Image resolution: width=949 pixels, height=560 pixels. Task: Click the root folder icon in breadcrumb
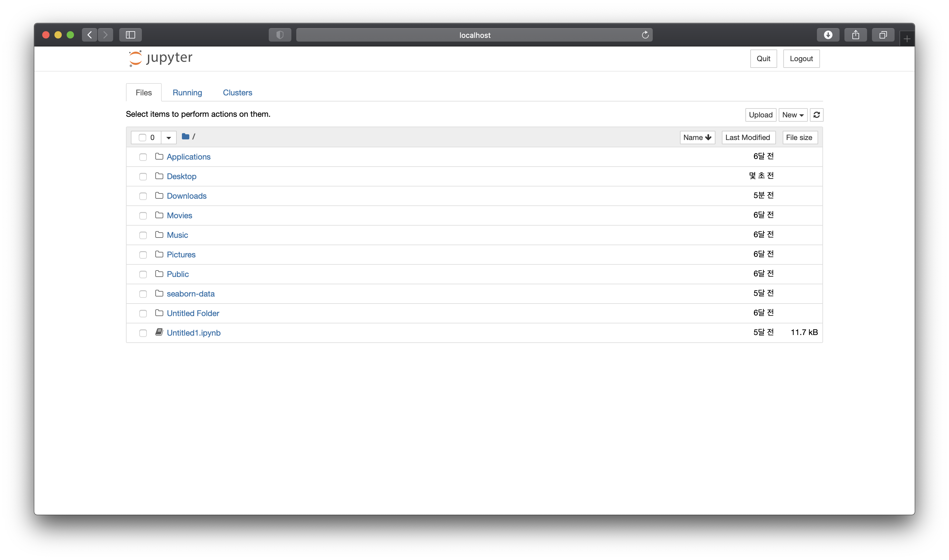pyautogui.click(x=185, y=137)
